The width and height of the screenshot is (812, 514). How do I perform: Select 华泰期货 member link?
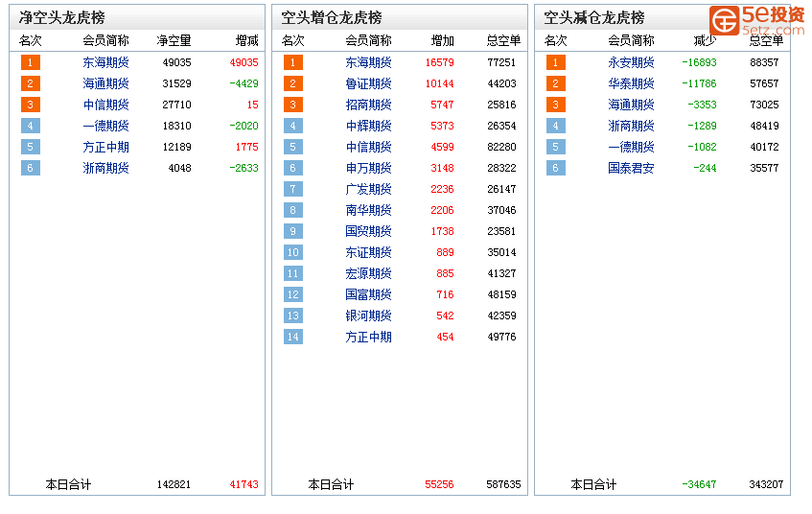tap(631, 83)
